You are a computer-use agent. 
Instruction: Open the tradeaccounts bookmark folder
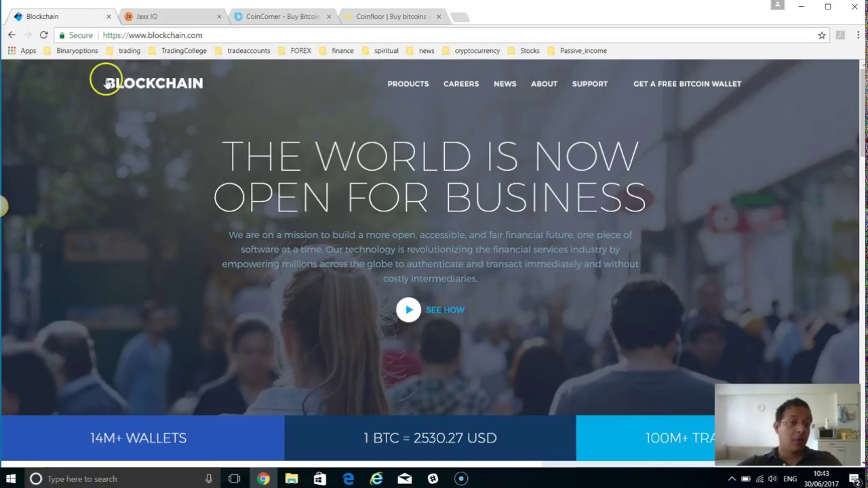pos(242,51)
